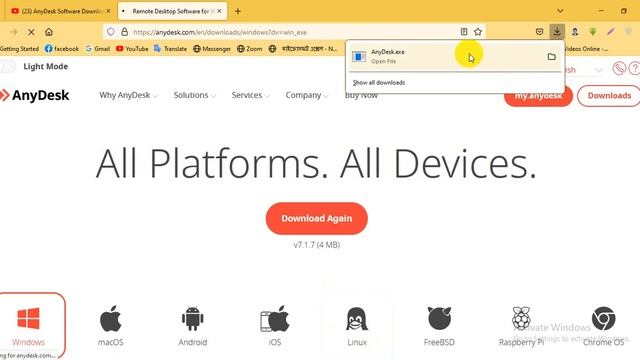
Task: Stop loading the page
Action: click(31, 32)
